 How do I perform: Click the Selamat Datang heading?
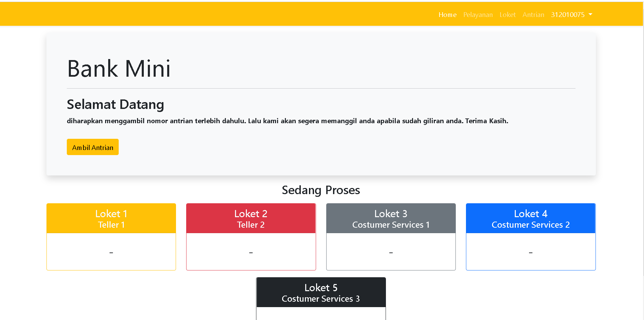pyautogui.click(x=115, y=105)
